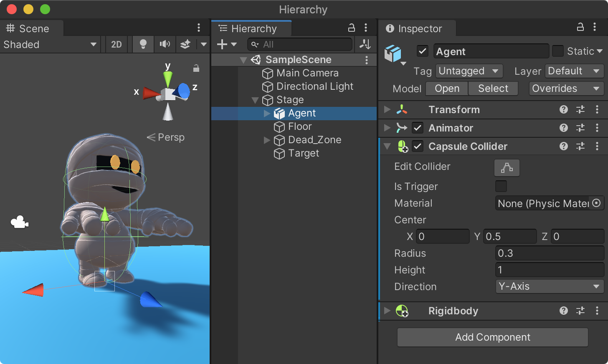The height and width of the screenshot is (364, 608).
Task: Open SampleScene options kebab menu
Action: 367,60
